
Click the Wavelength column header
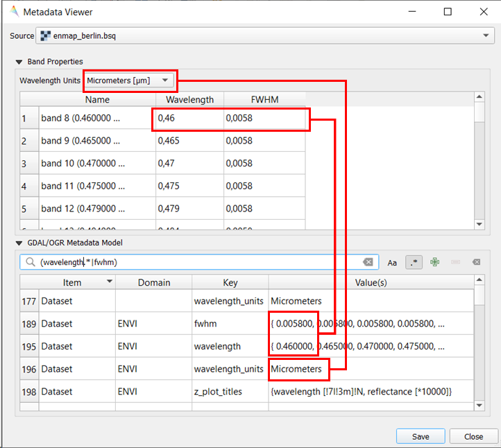click(190, 100)
